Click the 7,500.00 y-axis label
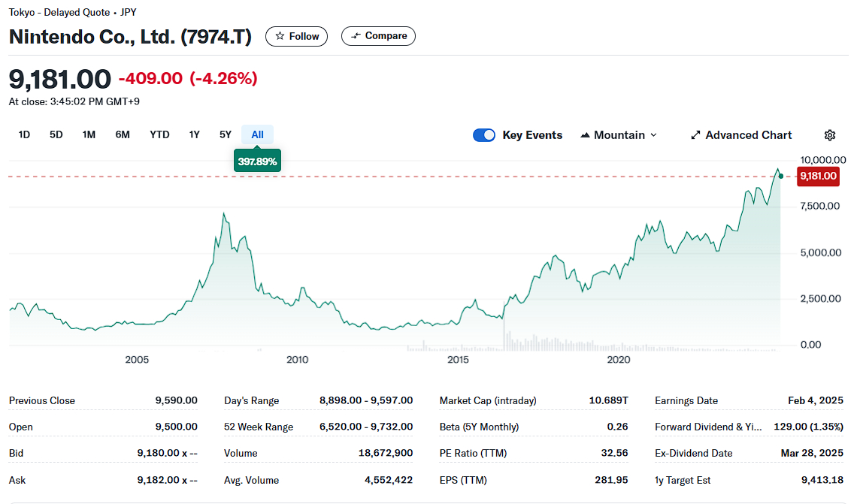This screenshot has height=504, width=851. [819, 206]
